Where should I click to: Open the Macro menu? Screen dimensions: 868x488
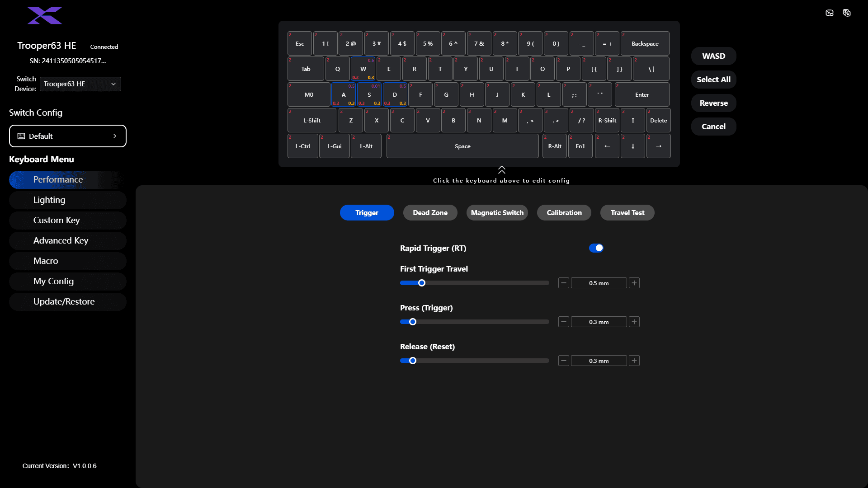pos(68,261)
